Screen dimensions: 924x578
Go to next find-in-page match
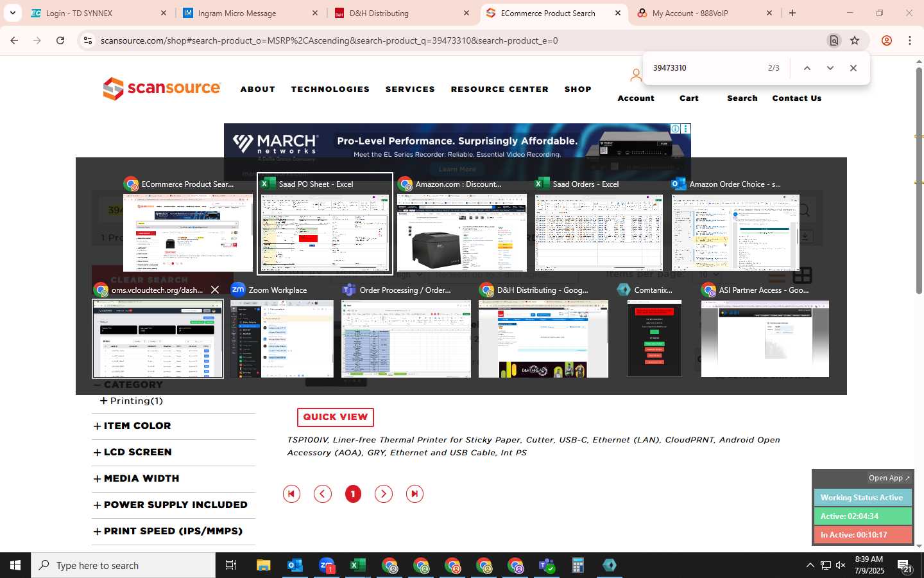[830, 68]
